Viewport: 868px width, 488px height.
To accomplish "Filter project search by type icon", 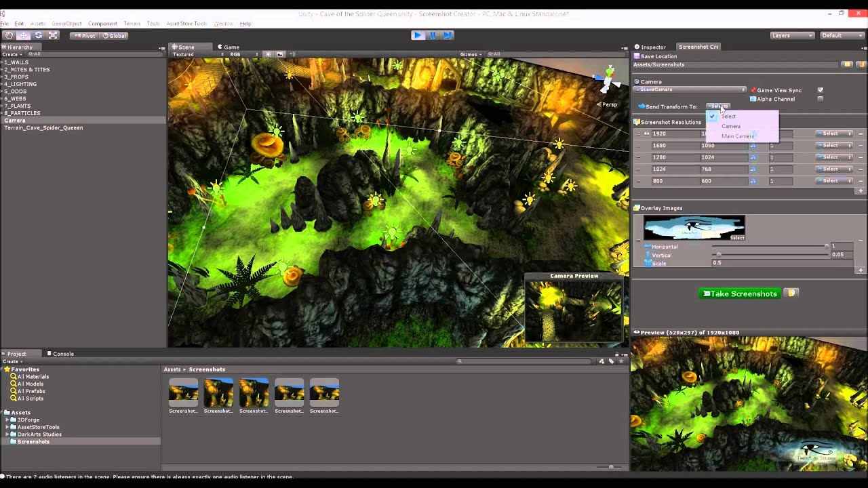I will tap(601, 361).
